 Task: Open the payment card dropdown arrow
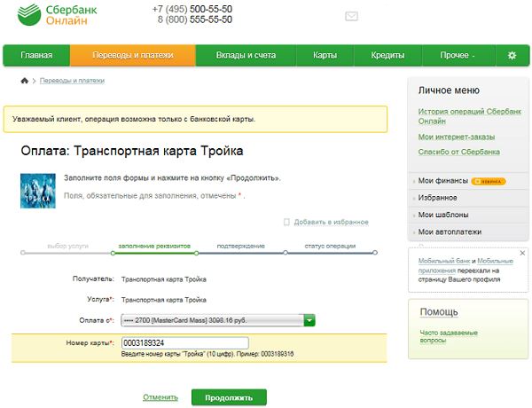click(x=309, y=320)
